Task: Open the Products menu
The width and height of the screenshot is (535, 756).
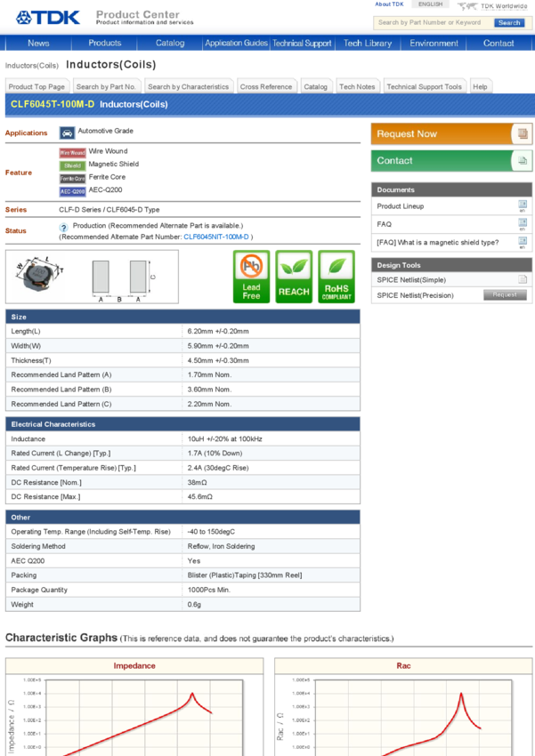Action: tap(105, 43)
